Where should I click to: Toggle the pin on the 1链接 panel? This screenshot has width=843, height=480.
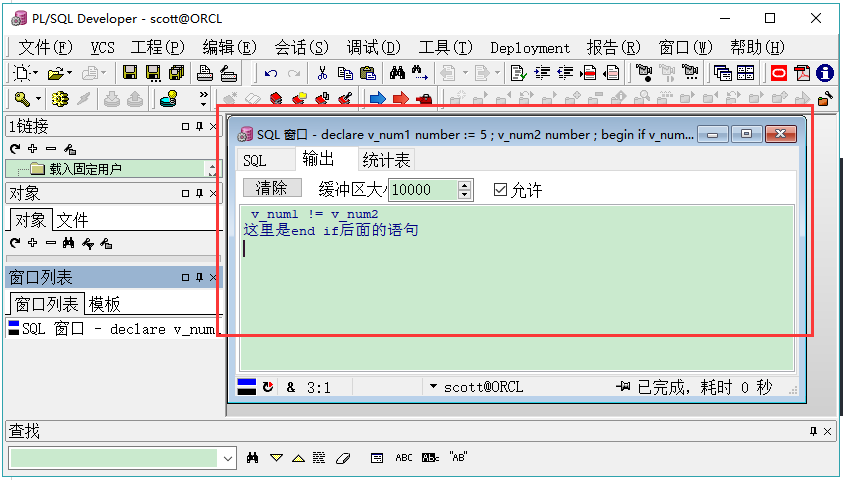coord(199,126)
